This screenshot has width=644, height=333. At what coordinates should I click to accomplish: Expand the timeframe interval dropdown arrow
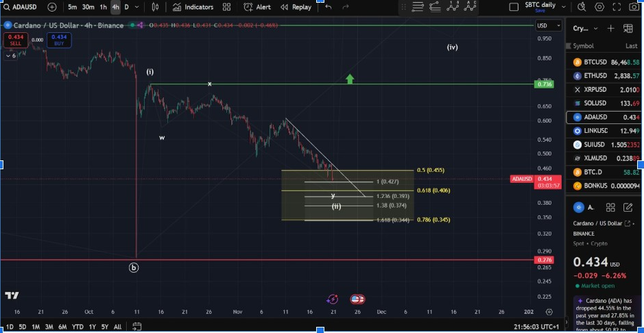click(138, 7)
